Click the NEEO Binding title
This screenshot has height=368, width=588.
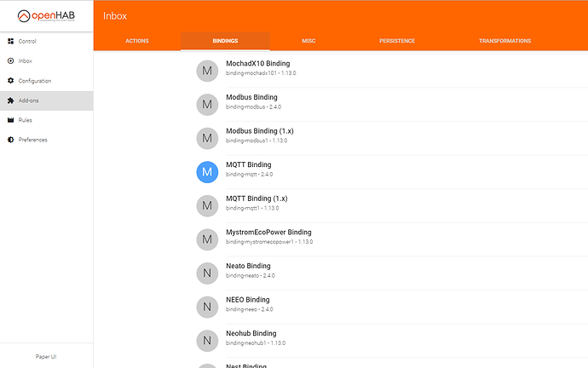[247, 300]
